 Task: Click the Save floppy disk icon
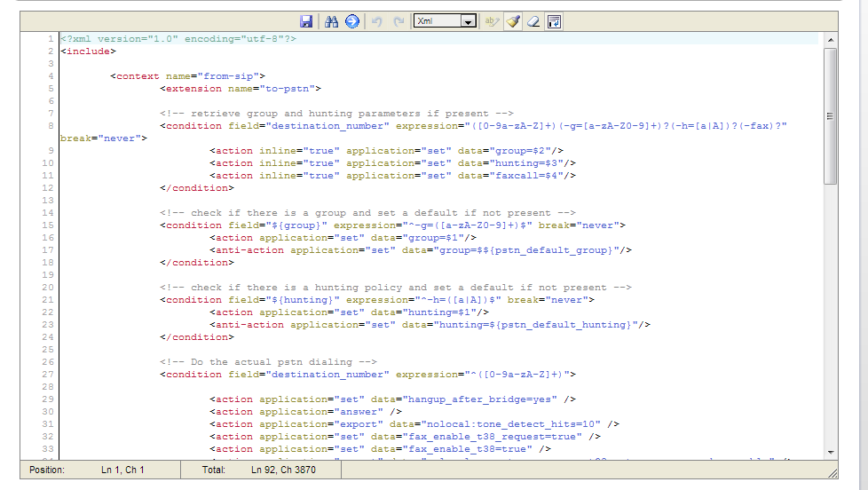[306, 21]
